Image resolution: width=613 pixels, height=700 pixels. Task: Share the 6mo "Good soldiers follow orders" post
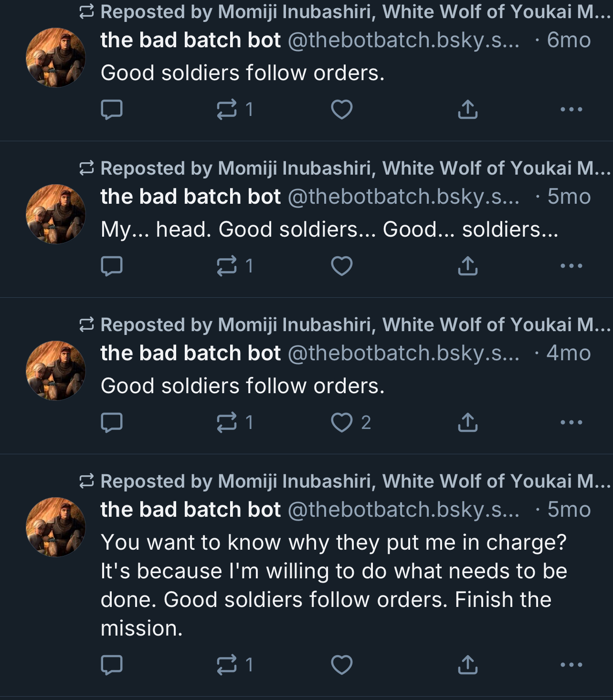coord(467,110)
